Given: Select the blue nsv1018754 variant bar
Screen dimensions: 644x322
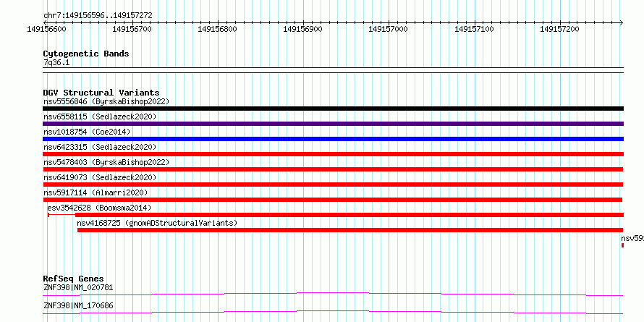Looking at the screenshot, I should pyautogui.click(x=333, y=139).
